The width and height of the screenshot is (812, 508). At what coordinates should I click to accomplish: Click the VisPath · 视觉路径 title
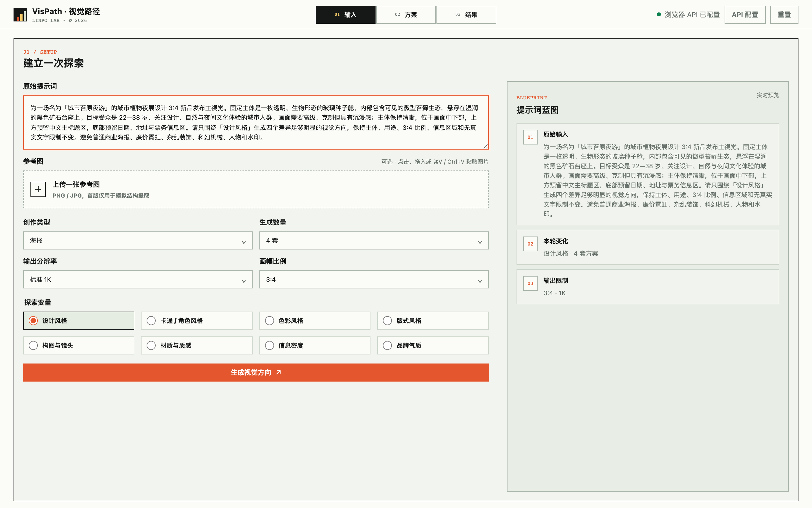[x=66, y=11]
